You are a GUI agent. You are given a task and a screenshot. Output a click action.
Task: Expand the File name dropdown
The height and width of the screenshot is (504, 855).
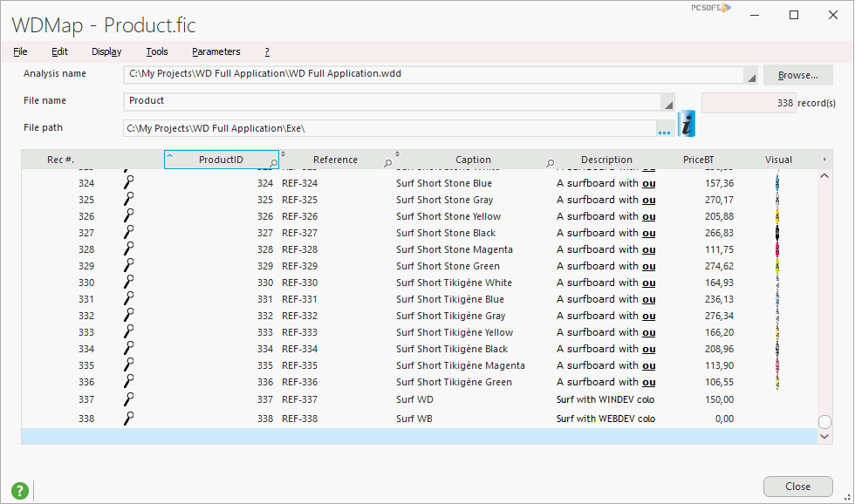[668, 105]
